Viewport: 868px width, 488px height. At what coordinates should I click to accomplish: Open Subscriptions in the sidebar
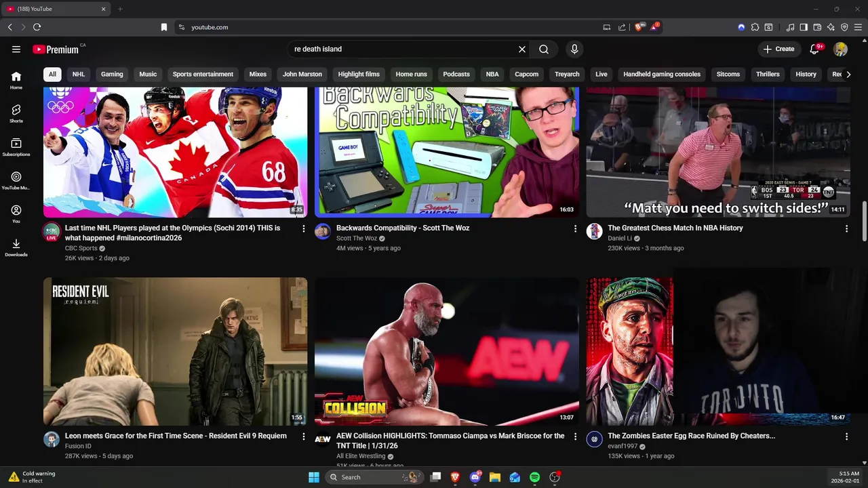tap(16, 147)
